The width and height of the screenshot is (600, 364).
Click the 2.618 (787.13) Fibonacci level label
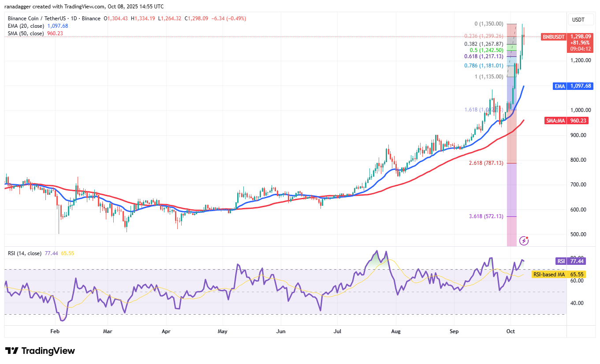[x=485, y=163]
